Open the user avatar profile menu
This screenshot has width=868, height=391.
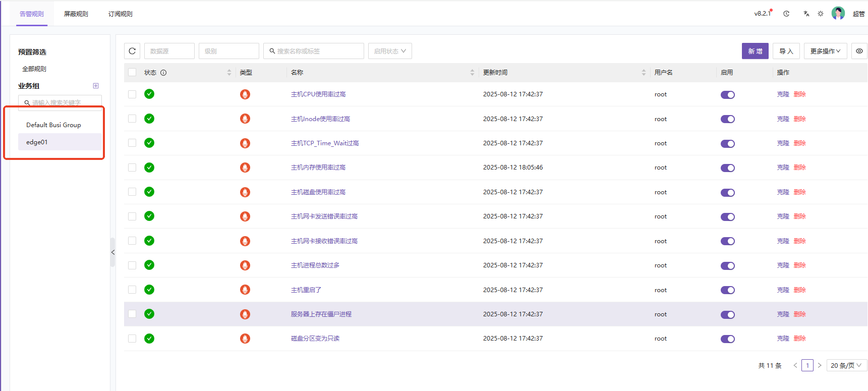click(838, 14)
